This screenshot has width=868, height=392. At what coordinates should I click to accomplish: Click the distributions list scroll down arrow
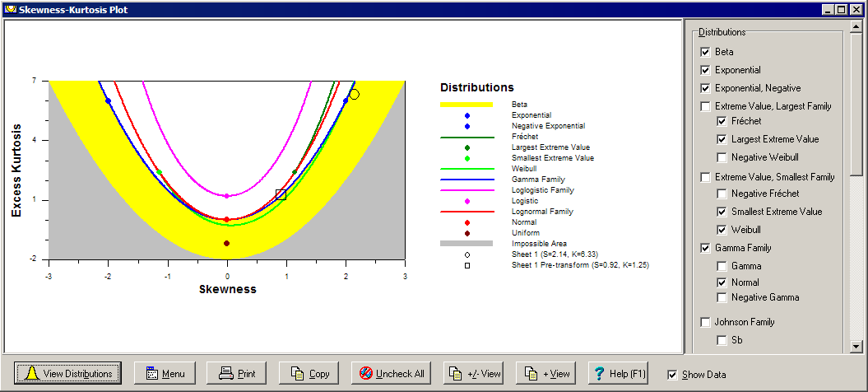click(856, 347)
